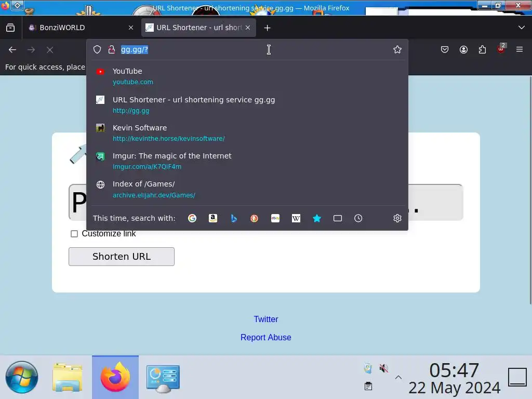
Task: Search in Bookmarks star shortcut
Action: pyautogui.click(x=317, y=218)
